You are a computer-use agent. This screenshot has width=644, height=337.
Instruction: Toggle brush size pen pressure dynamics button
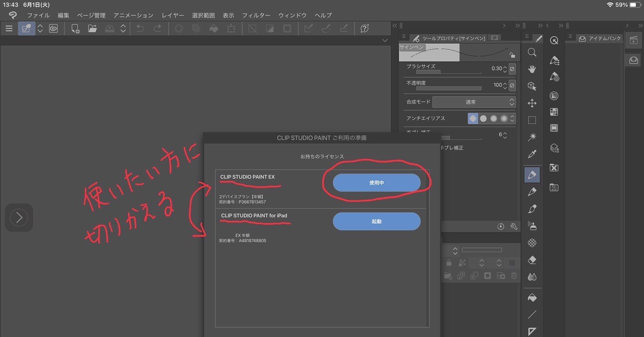coord(512,68)
